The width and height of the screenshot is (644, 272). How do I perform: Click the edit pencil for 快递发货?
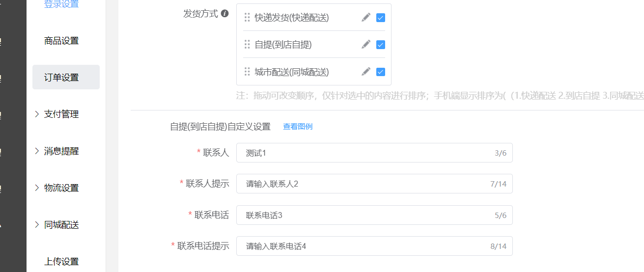click(x=365, y=18)
